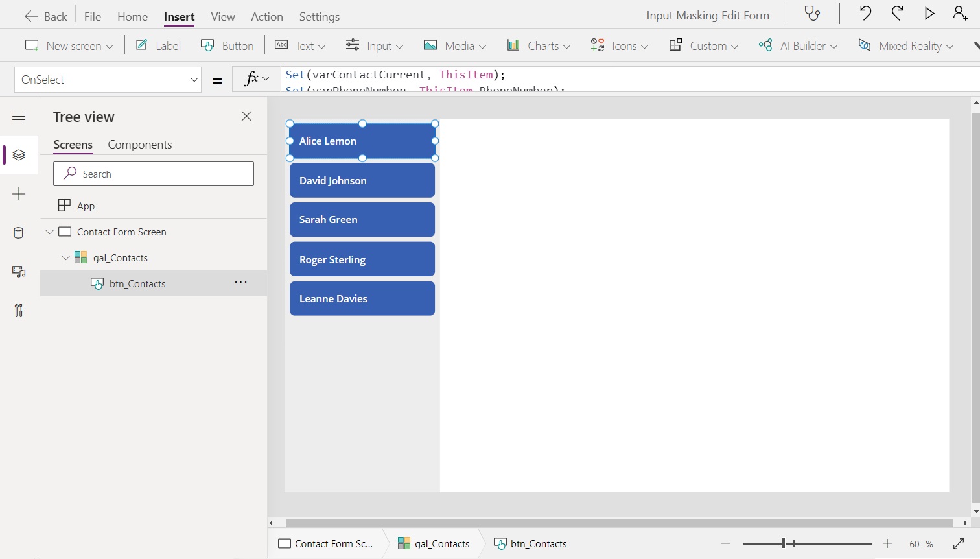Switch to the Components tab

(139, 145)
